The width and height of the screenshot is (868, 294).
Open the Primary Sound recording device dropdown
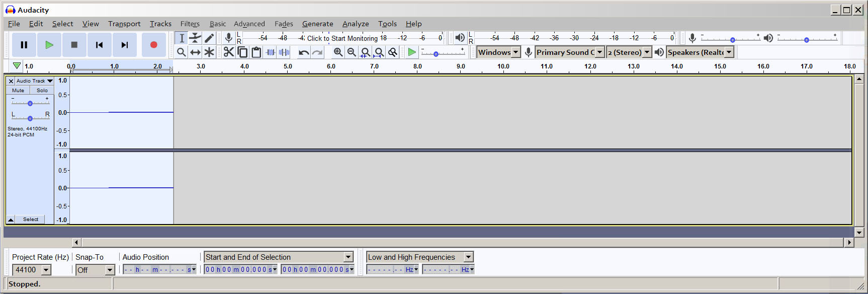pyautogui.click(x=569, y=52)
